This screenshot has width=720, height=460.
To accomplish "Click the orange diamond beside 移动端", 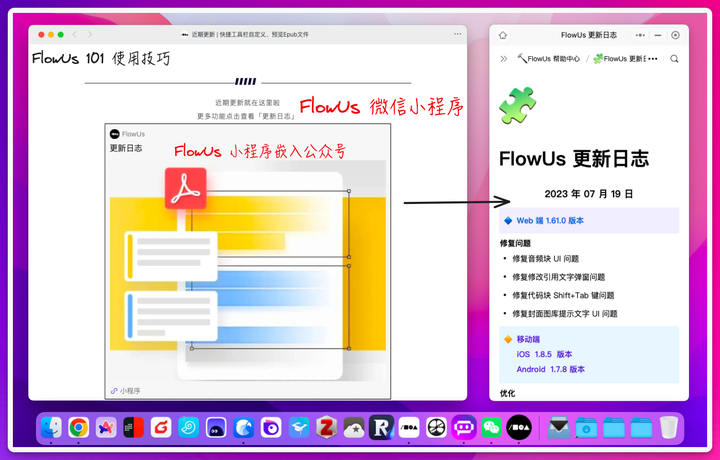I will click(508, 339).
